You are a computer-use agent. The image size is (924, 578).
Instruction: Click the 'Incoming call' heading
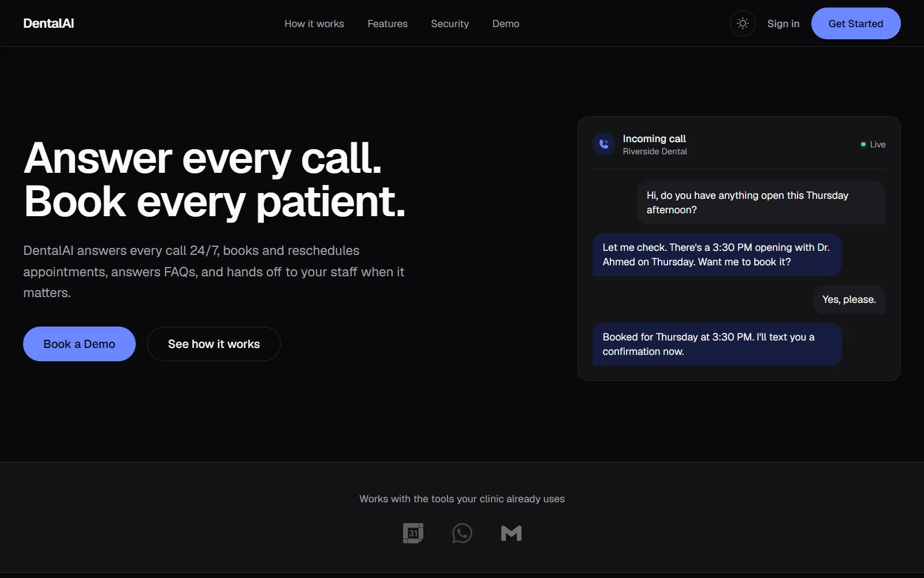[x=654, y=139]
